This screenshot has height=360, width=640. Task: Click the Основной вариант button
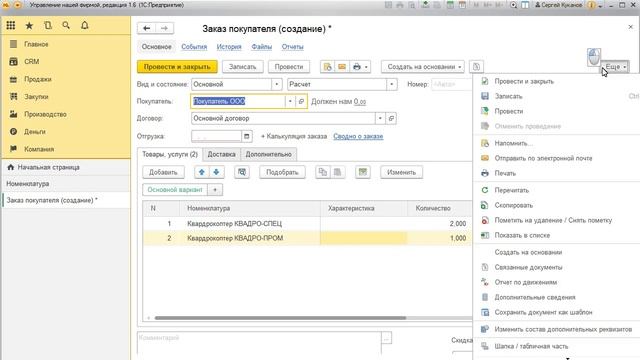(175, 190)
